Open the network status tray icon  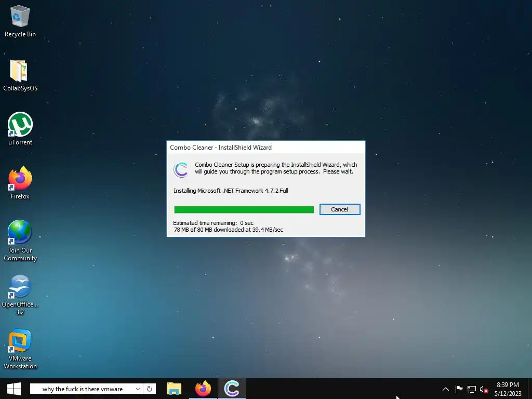472,389
